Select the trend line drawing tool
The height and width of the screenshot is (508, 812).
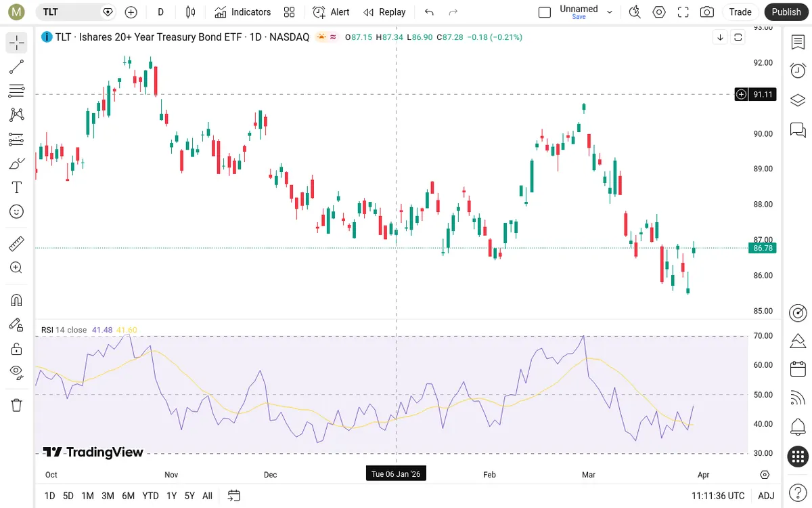(17, 67)
